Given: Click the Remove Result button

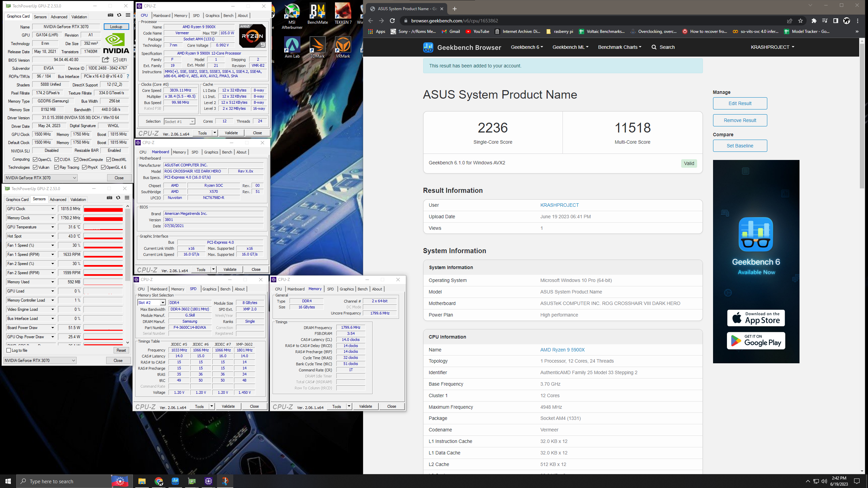Looking at the screenshot, I should click(x=740, y=120).
